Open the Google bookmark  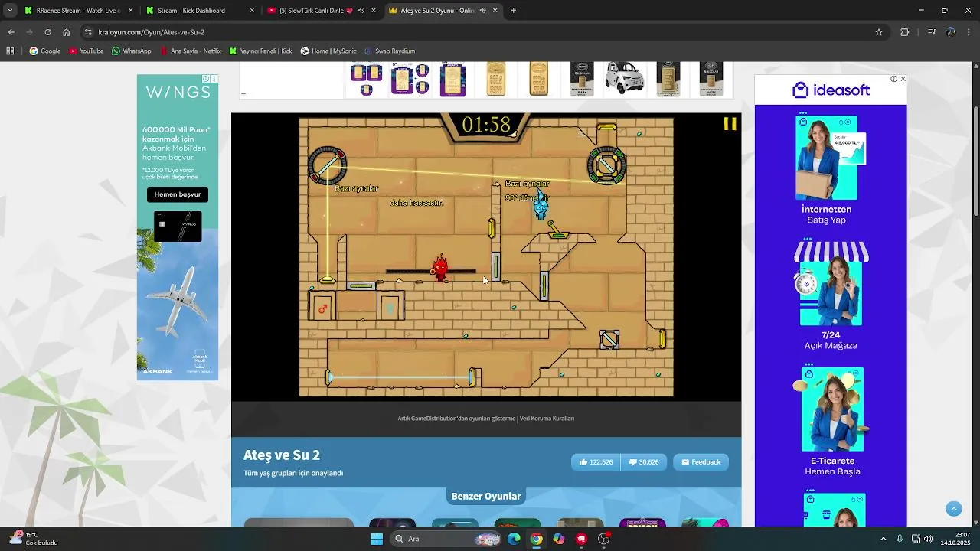44,51
